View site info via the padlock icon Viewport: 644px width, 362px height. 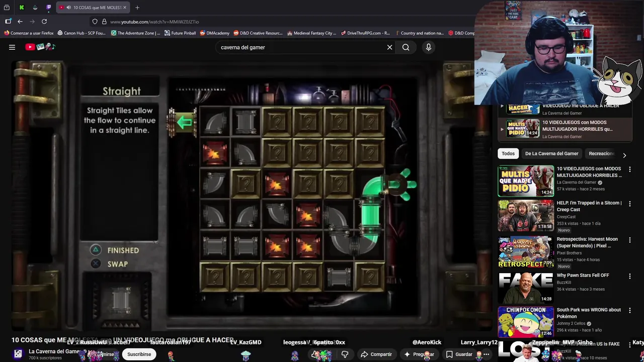coord(104,22)
